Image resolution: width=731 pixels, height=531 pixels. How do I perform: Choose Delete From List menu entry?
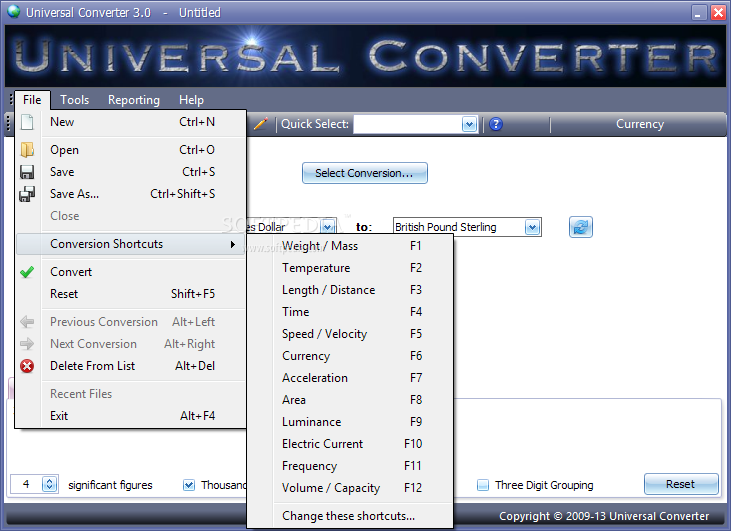coord(131,366)
